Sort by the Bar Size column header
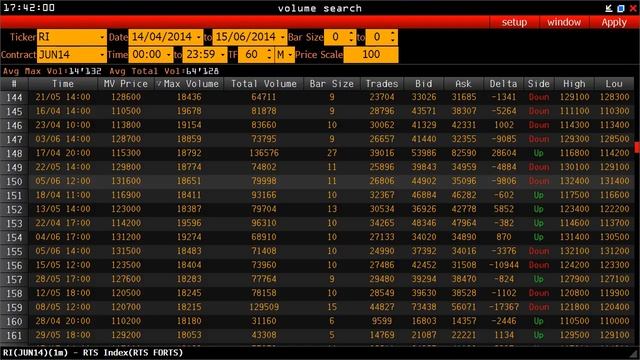640x360 pixels. tap(331, 84)
